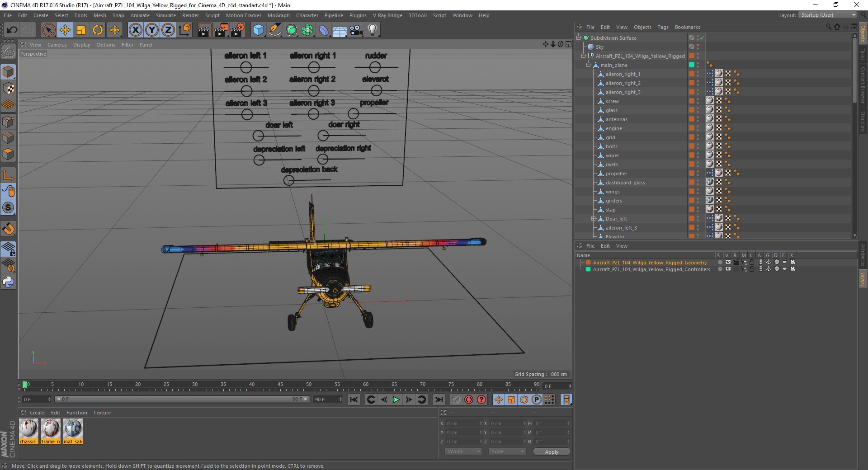Select the mat_salon material thumbnail

(73, 431)
